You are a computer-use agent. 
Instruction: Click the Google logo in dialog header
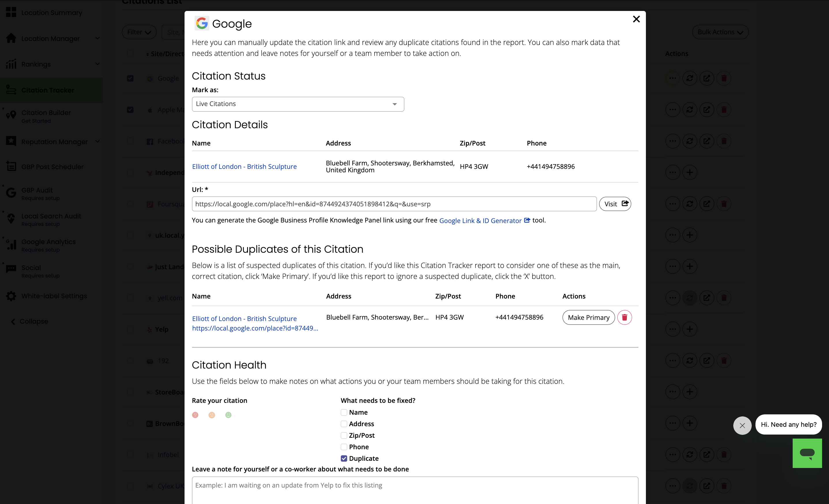coord(202,23)
